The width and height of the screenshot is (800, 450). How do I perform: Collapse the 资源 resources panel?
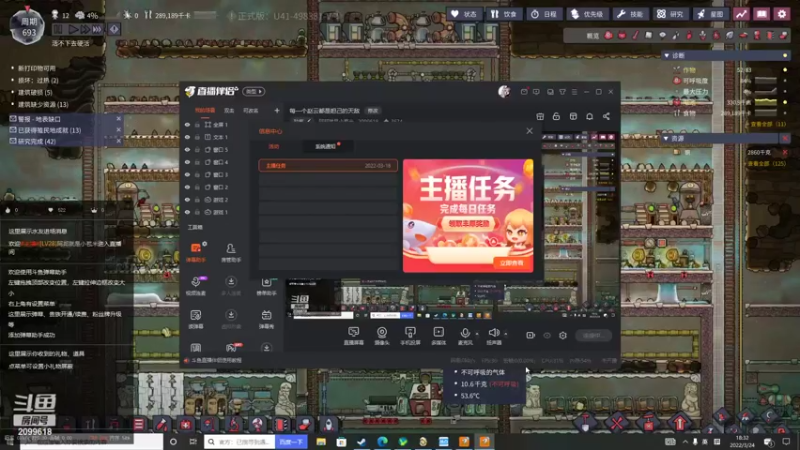(666, 138)
